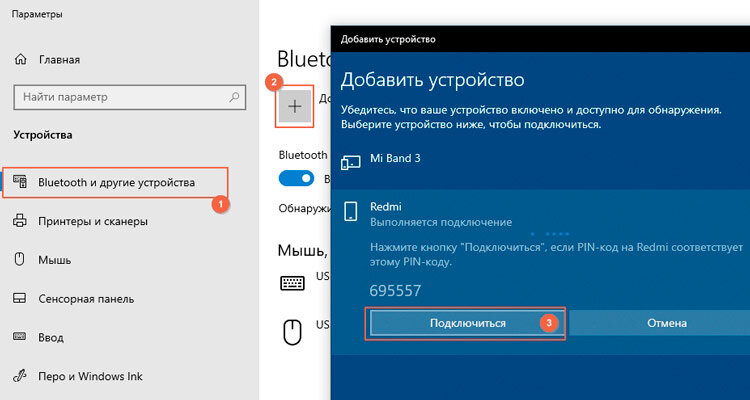Click the mouse icon beside Мышь

click(x=20, y=260)
